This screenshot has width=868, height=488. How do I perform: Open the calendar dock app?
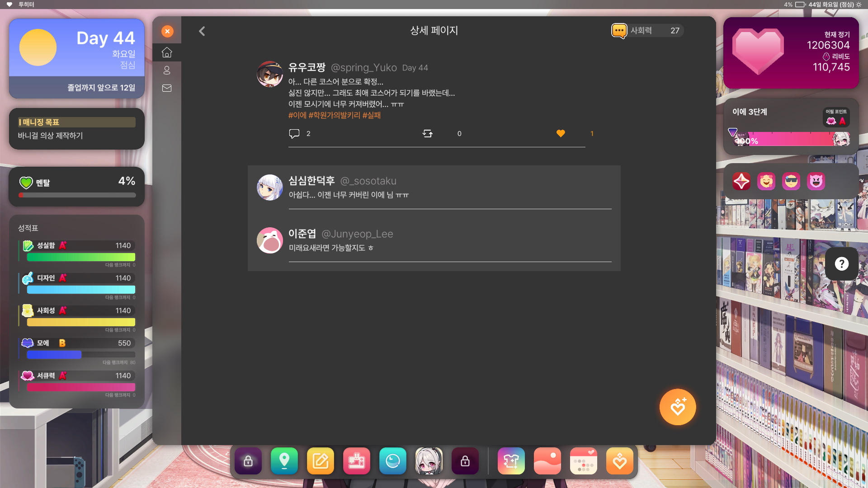584,461
